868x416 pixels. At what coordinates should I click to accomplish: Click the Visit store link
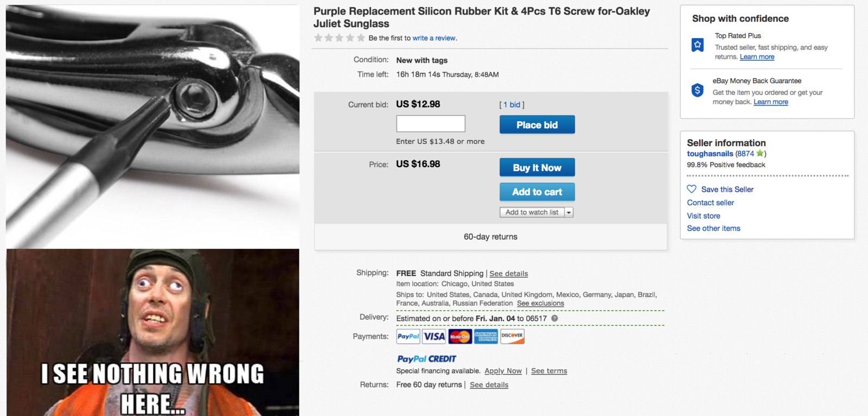pyautogui.click(x=704, y=216)
